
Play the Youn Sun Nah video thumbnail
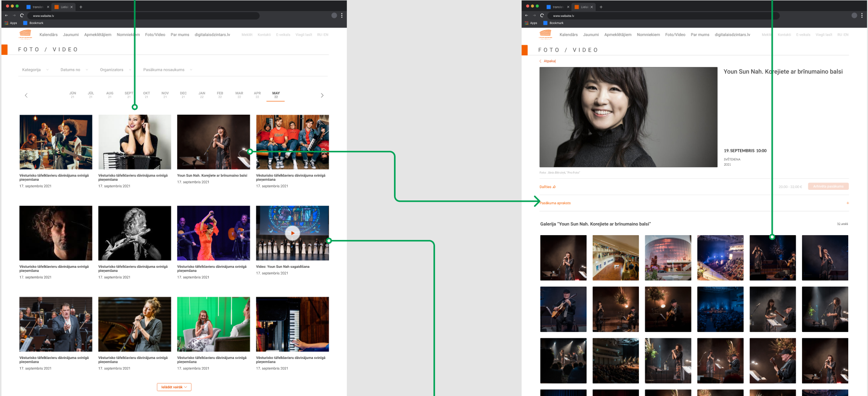tap(293, 233)
